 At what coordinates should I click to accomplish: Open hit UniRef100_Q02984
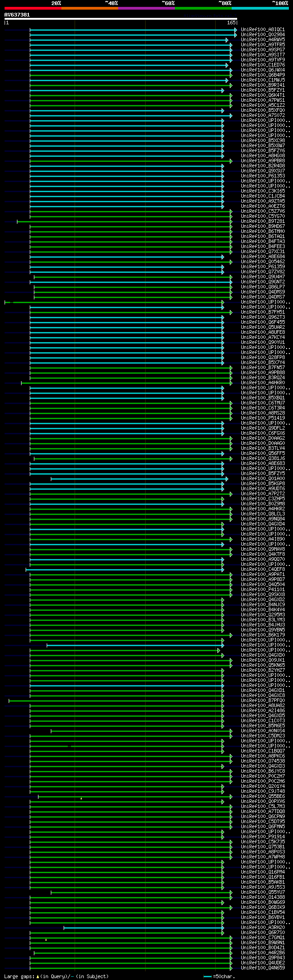[x=263, y=34]
